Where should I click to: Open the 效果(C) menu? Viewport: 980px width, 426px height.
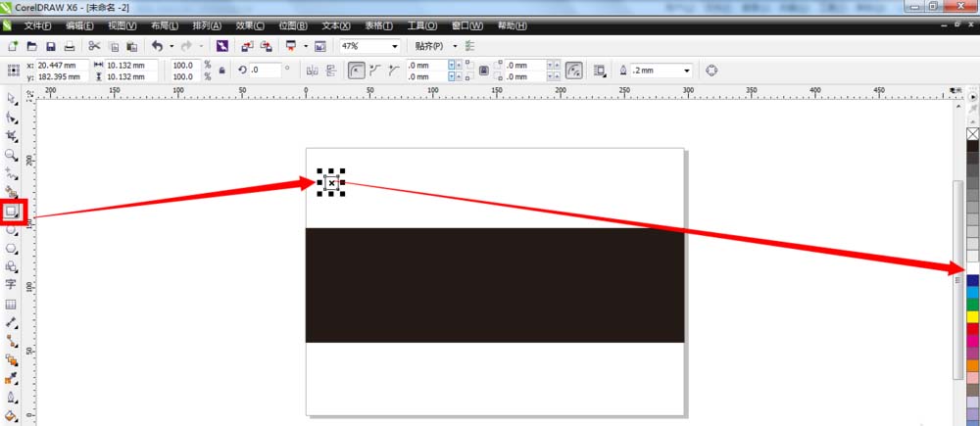pyautogui.click(x=250, y=26)
